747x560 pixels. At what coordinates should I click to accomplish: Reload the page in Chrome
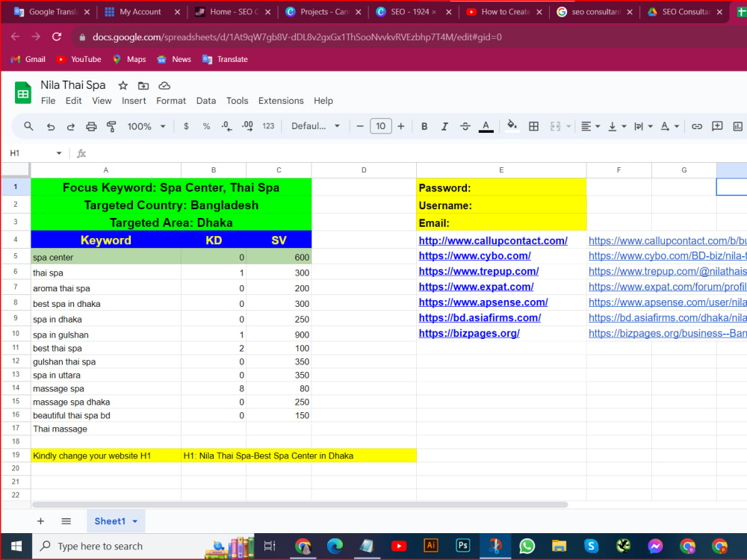click(57, 37)
